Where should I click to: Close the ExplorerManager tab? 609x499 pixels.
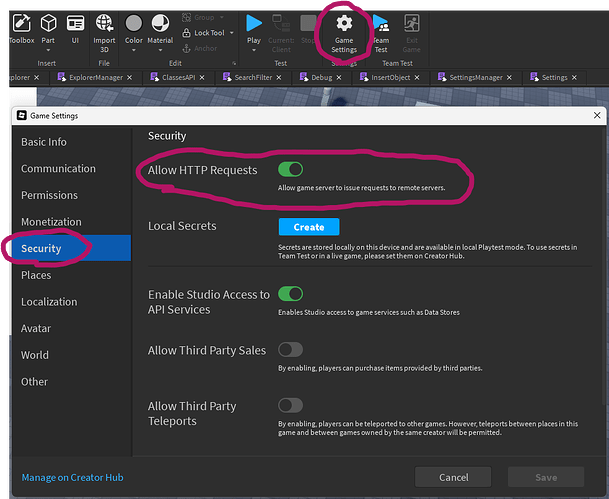pyautogui.click(x=129, y=78)
